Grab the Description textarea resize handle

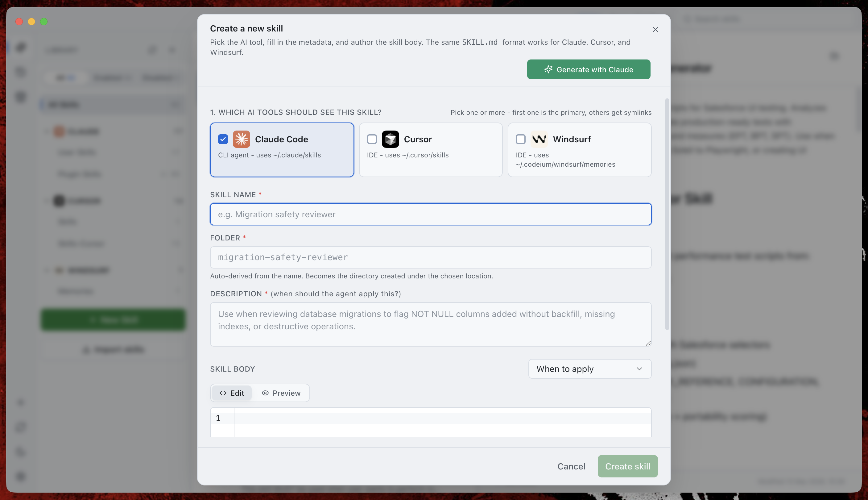648,343
